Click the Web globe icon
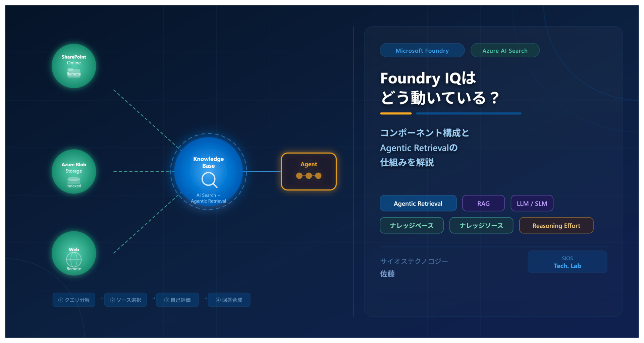 (74, 260)
